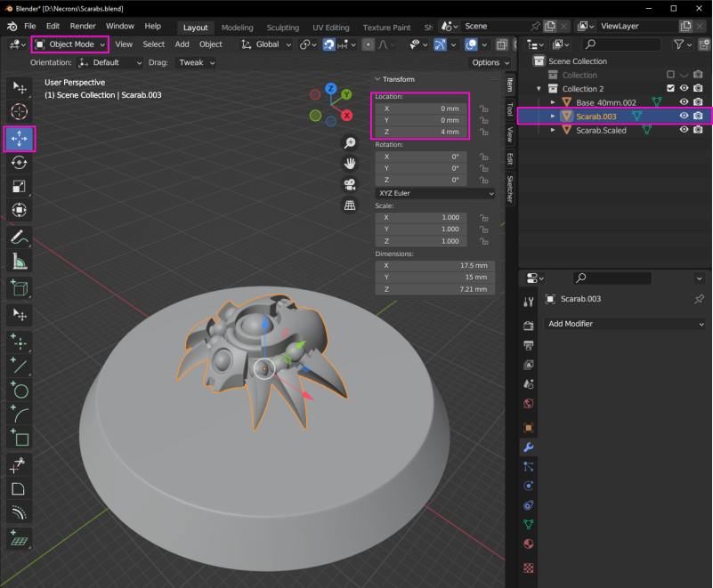Open the Render menu
Image resolution: width=713 pixels, height=588 pixels.
[x=83, y=27]
